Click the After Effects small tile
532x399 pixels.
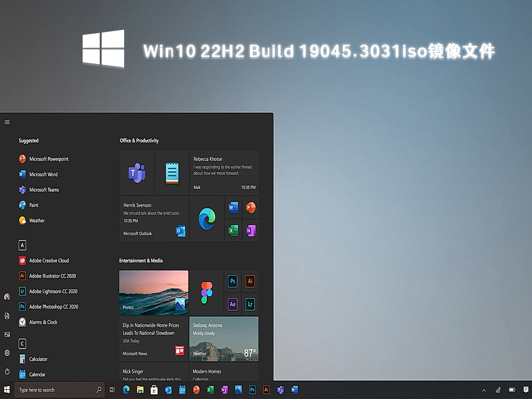point(233,304)
